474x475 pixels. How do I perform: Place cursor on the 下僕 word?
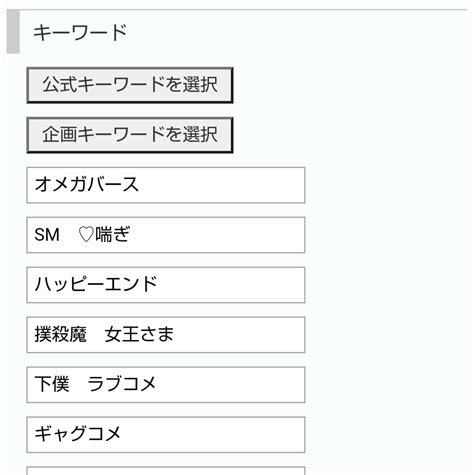coord(52,384)
